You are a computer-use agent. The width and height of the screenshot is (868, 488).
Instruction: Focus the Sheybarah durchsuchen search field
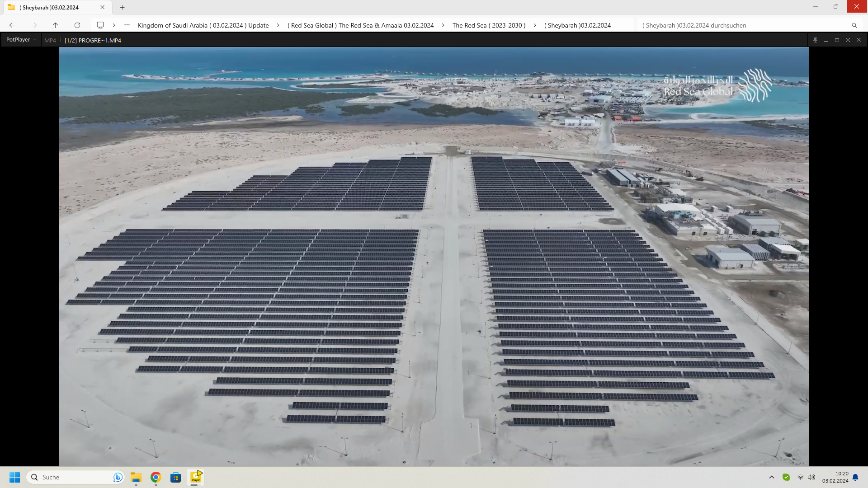[744, 25]
